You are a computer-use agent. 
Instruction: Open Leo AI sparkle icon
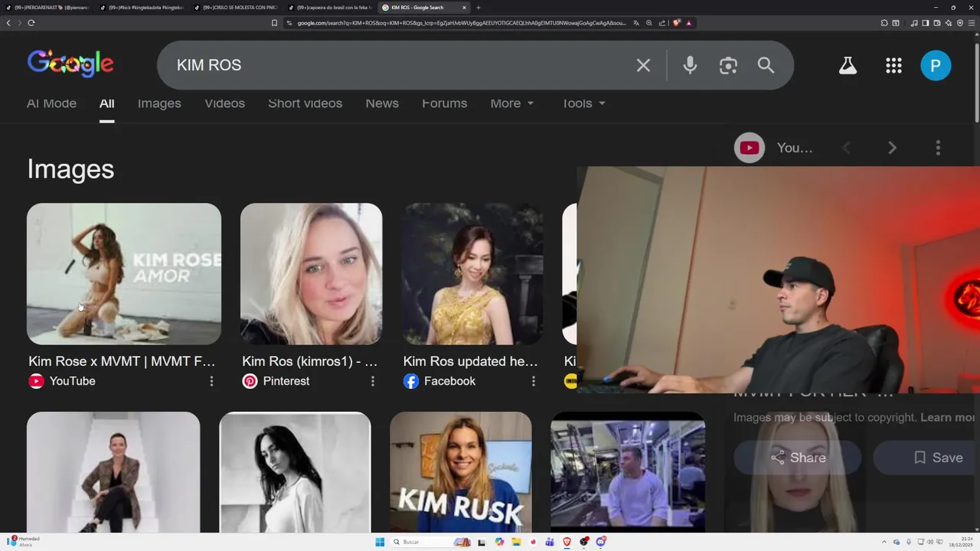coord(949,23)
